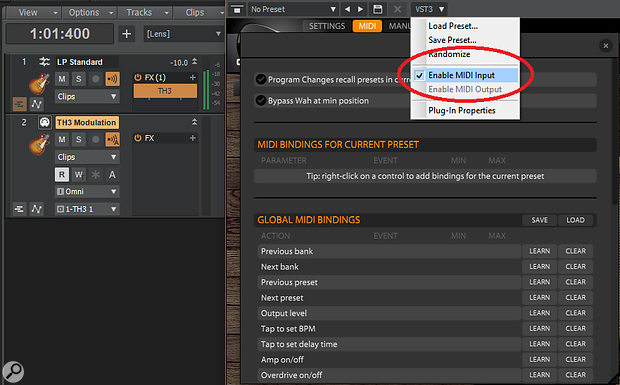620x385 pixels.
Task: Click the TH3 Modulation guitar track icon
Action: coord(39,144)
